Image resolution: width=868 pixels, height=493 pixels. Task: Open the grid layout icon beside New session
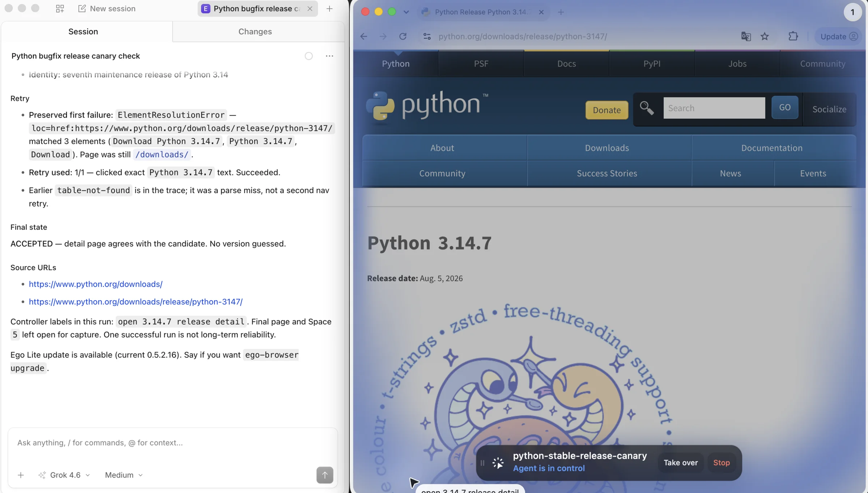click(60, 9)
